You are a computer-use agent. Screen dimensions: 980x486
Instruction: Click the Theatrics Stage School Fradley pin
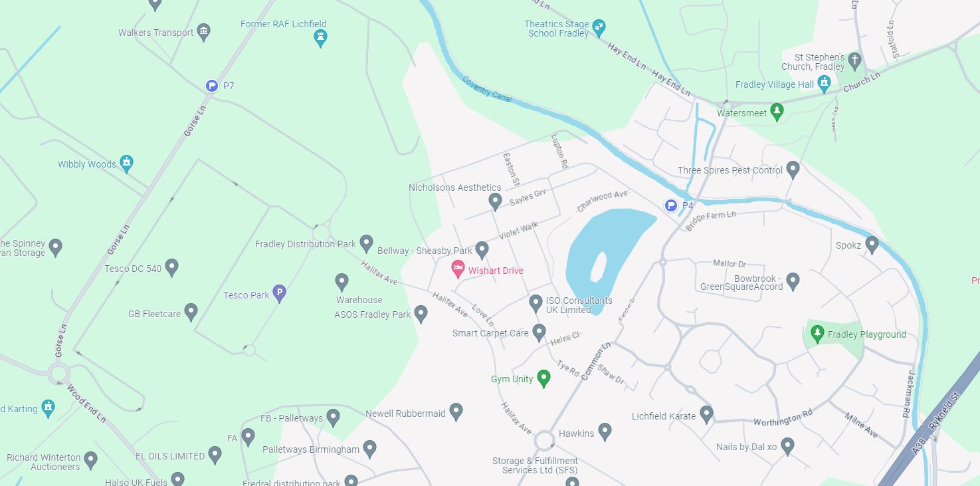click(599, 27)
